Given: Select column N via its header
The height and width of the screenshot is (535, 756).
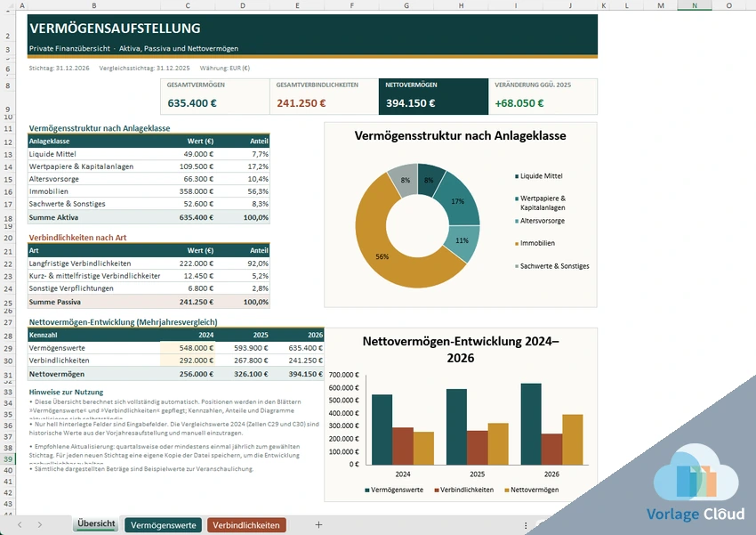Looking at the screenshot, I should tap(695, 5).
